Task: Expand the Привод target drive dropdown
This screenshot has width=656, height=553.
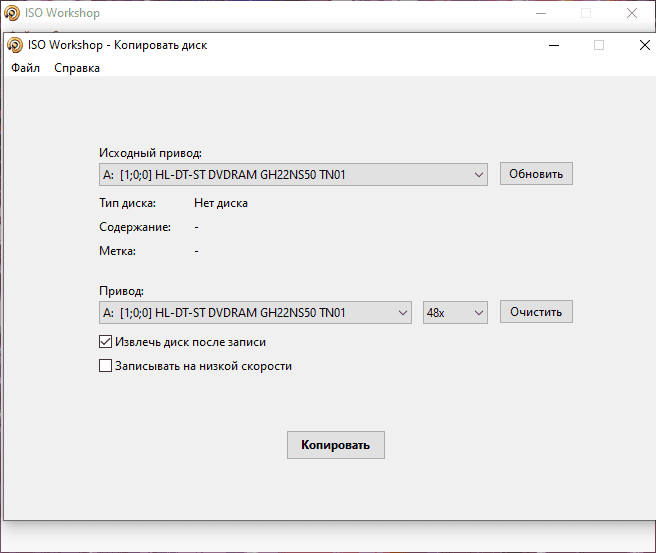Action: (255, 312)
